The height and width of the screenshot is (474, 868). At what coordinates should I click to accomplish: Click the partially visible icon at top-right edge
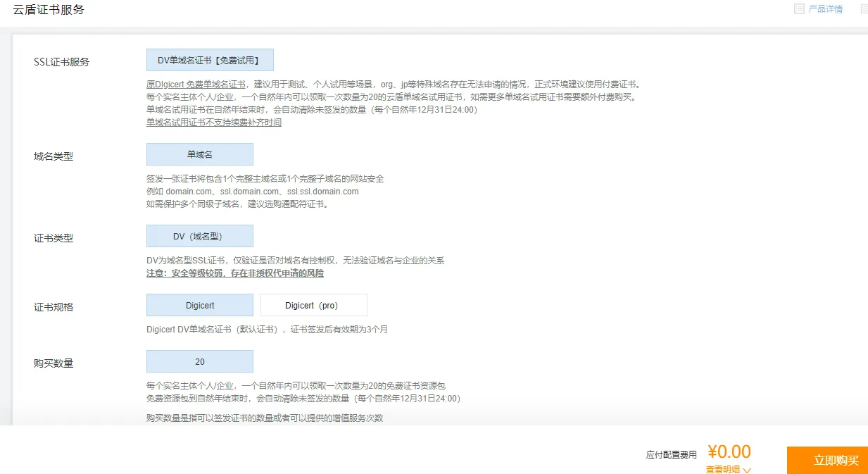click(x=864, y=8)
